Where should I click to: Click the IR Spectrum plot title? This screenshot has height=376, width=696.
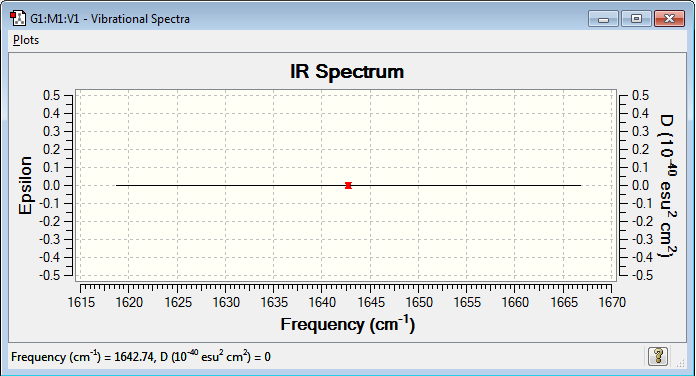point(347,71)
